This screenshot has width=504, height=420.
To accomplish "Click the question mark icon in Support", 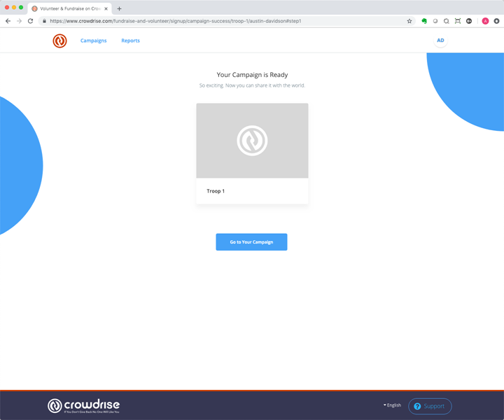I will tap(417, 406).
